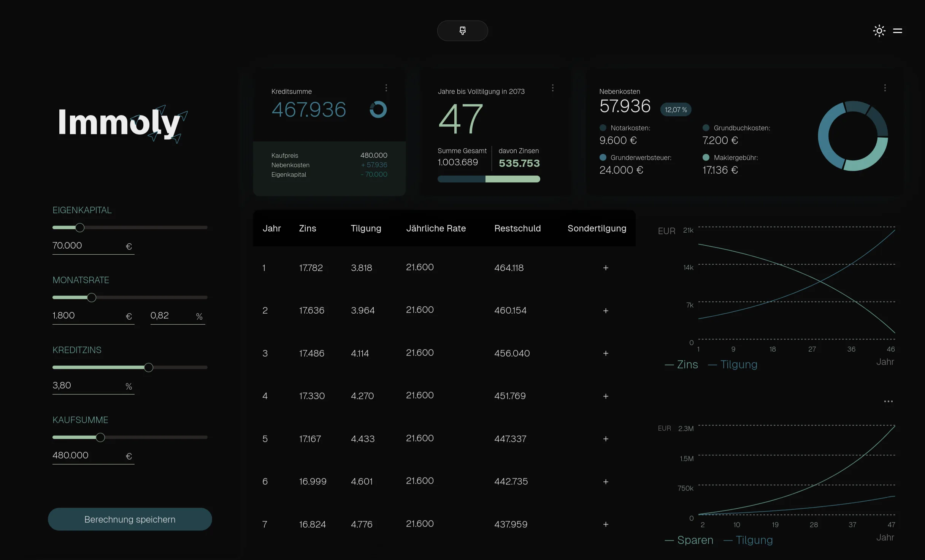This screenshot has width=925, height=560.
Task: Click the Zins column header
Action: [308, 228]
